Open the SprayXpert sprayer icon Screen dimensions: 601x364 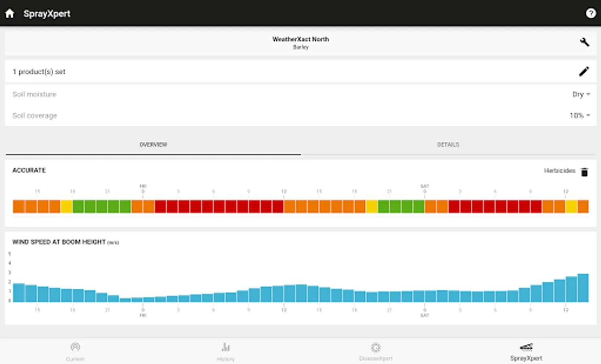coord(526,347)
